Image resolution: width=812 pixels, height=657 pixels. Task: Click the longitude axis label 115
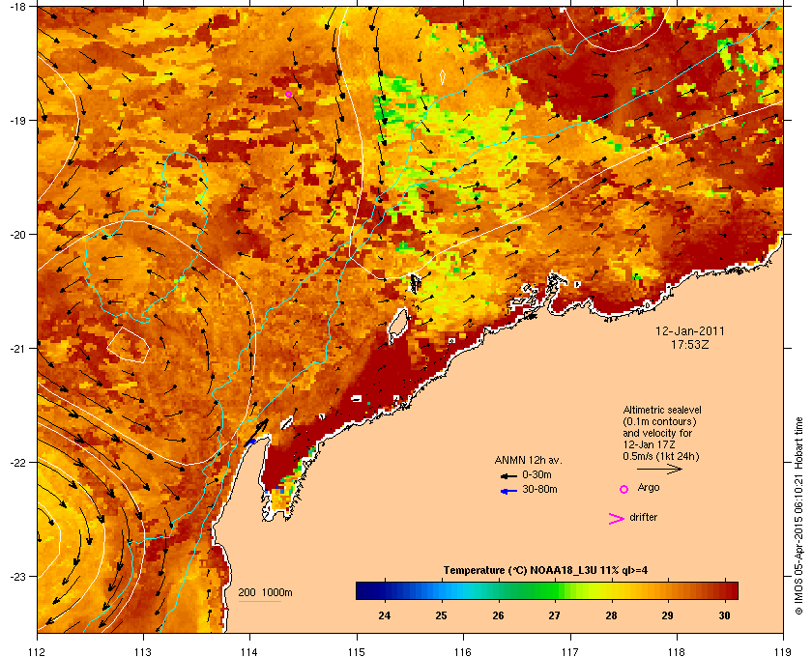coord(357,652)
